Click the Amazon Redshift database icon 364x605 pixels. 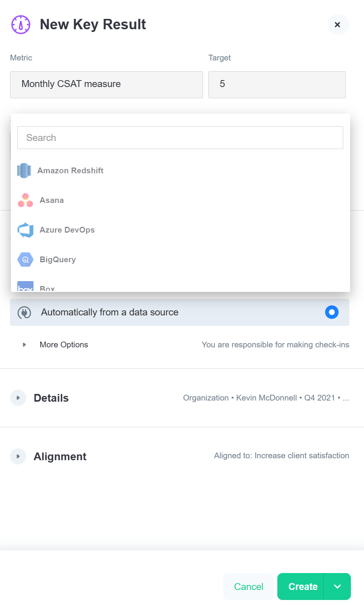pos(24,170)
